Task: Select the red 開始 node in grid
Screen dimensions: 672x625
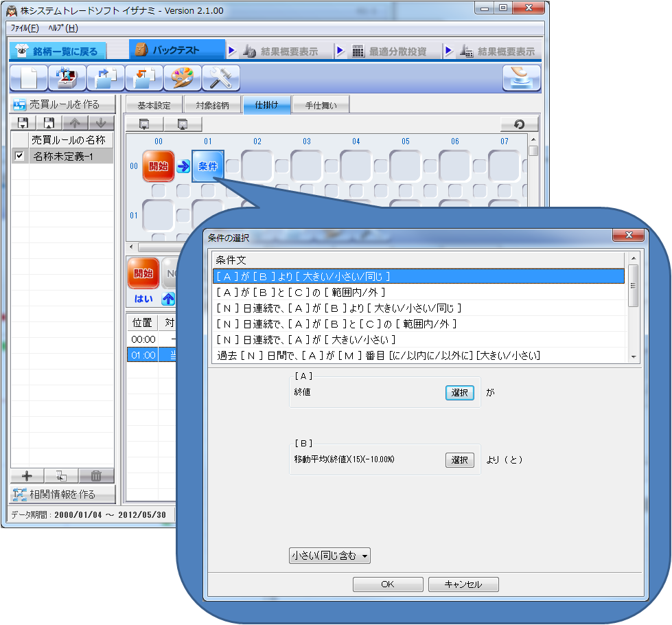Action: 158,166
